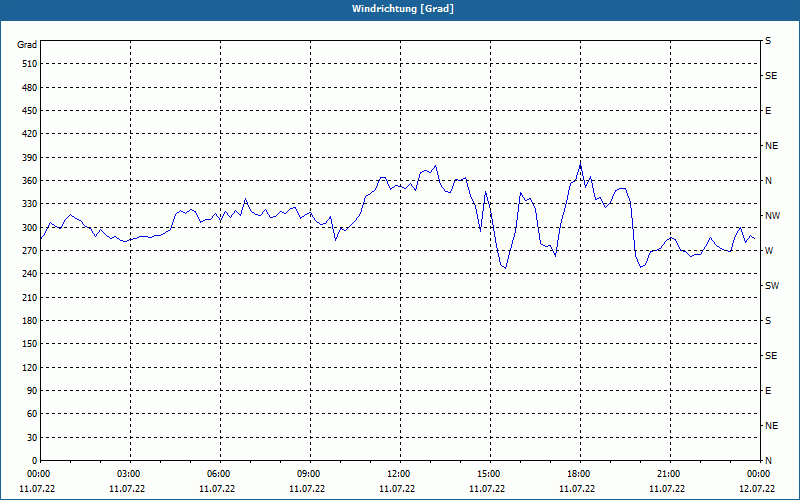Image resolution: width=800 pixels, height=500 pixels.
Task: Click the 60 degree axis label
Action: tap(32, 414)
